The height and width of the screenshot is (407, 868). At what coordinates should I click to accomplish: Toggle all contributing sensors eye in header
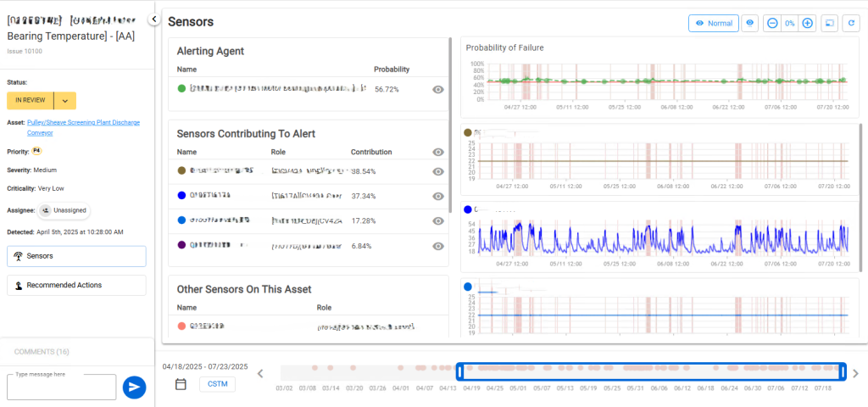pyautogui.click(x=438, y=152)
